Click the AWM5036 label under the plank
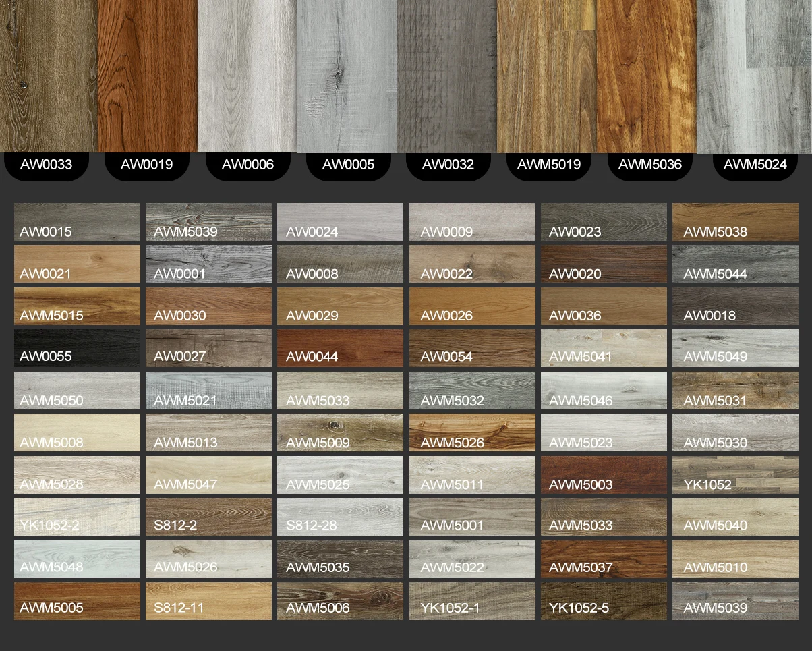This screenshot has width=812, height=651. (649, 165)
